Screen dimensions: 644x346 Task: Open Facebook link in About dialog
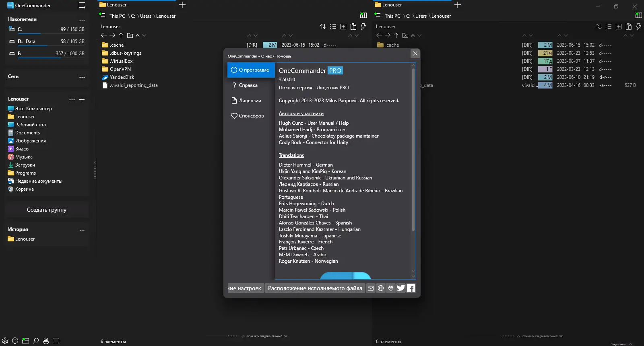point(411,288)
